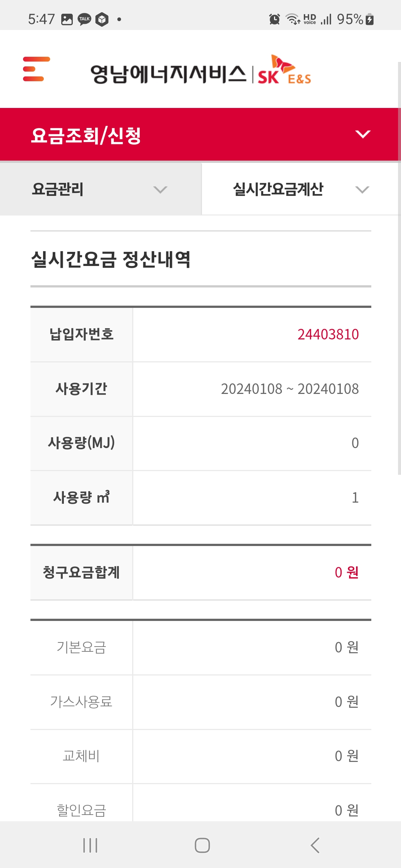Image resolution: width=401 pixels, height=868 pixels.
Task: Expand the 요금조회/신청 section chevron
Action: [x=362, y=134]
